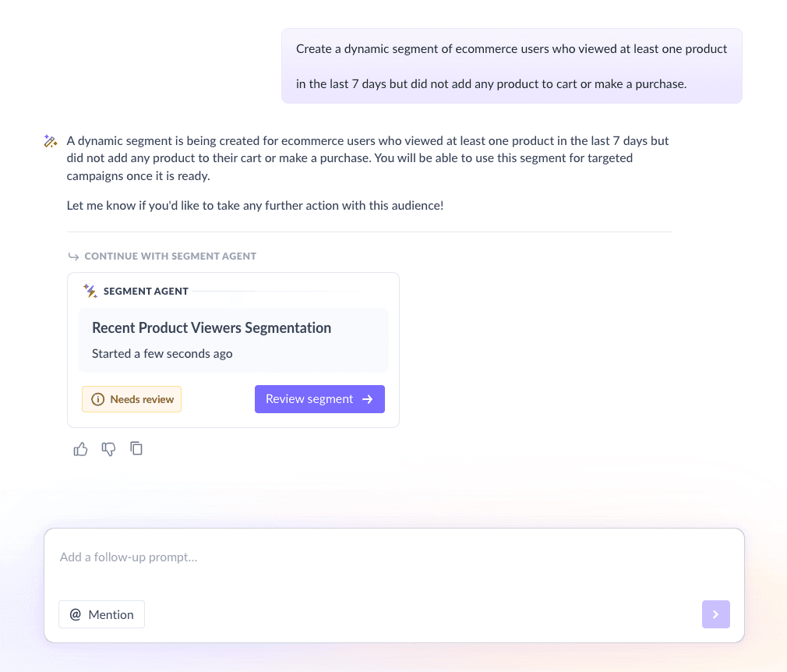The width and height of the screenshot is (787, 672).
Task: Click the reply arrow before CONTINUE WITH SEGMENT AGENT
Action: 72,256
